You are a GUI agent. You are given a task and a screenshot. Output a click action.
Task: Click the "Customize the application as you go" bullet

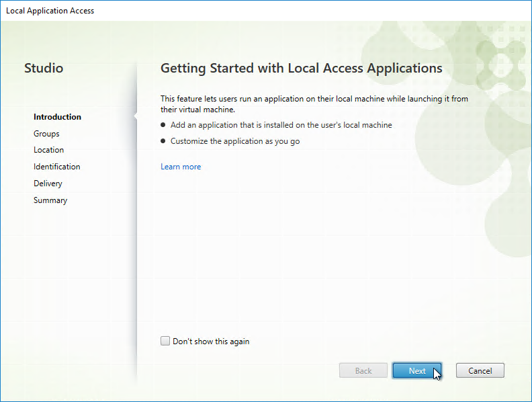coord(235,141)
